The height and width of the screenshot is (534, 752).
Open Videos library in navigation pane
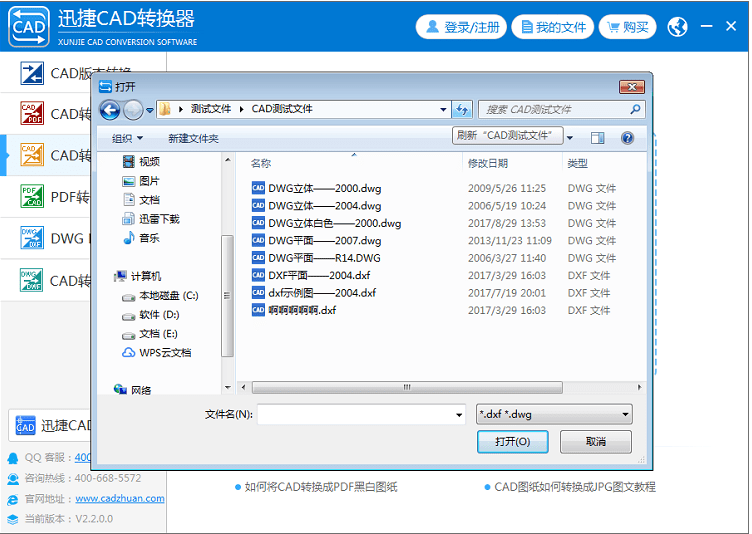tap(141, 162)
